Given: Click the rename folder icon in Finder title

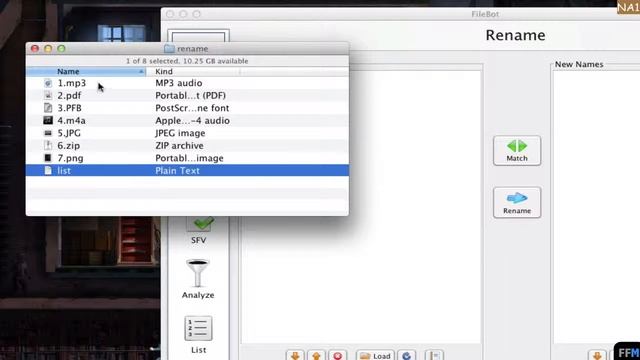Looking at the screenshot, I should tap(169, 49).
